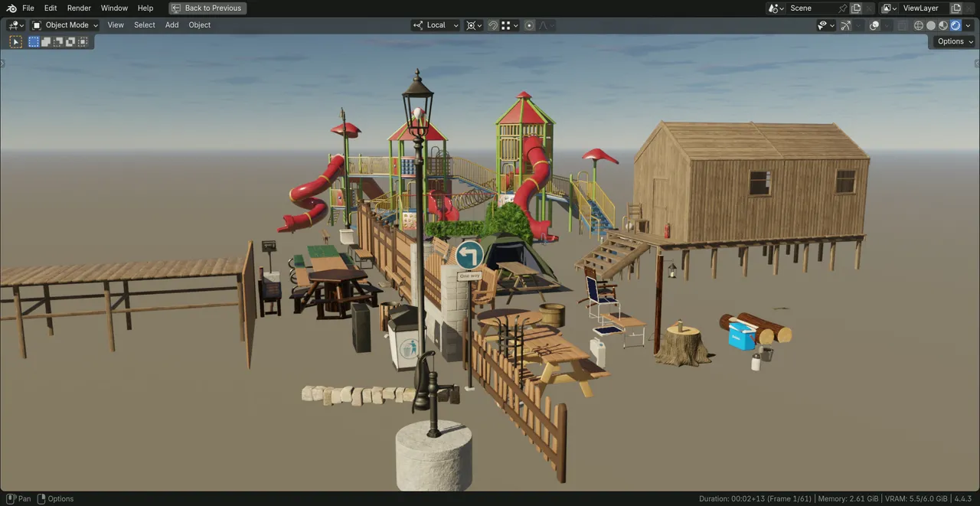Toggle proportional editing
The image size is (980, 506).
point(529,25)
